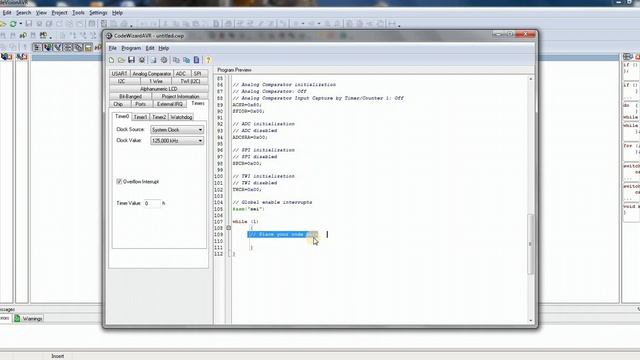Click the yellow help icon in the CodeWizardAVR toolbar
The height and width of the screenshot is (360, 640).
pos(208,60)
